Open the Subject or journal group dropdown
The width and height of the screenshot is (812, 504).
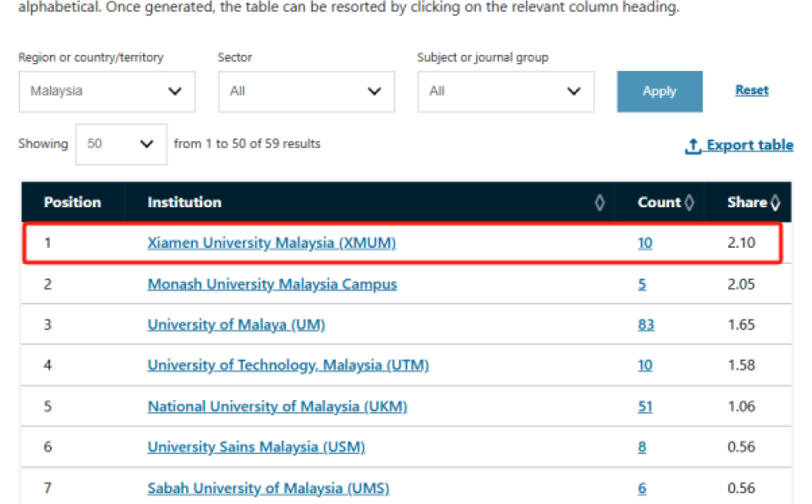pyautogui.click(x=506, y=91)
